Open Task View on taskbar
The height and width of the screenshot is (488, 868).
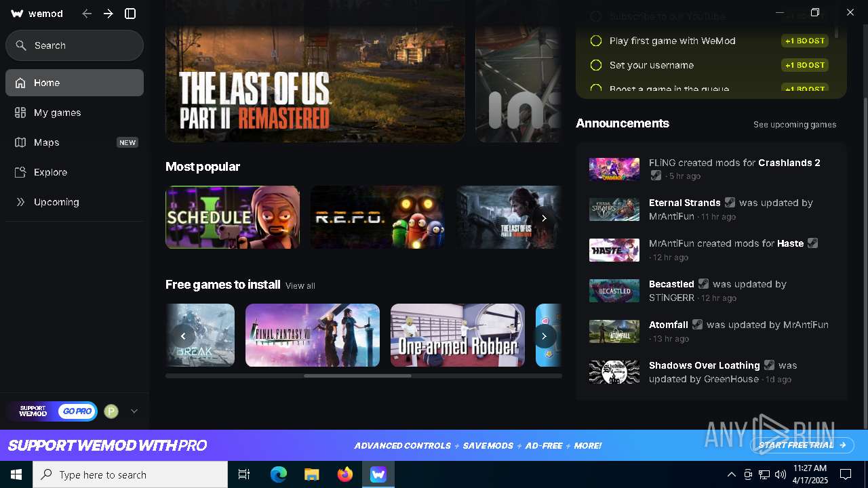tap(244, 474)
